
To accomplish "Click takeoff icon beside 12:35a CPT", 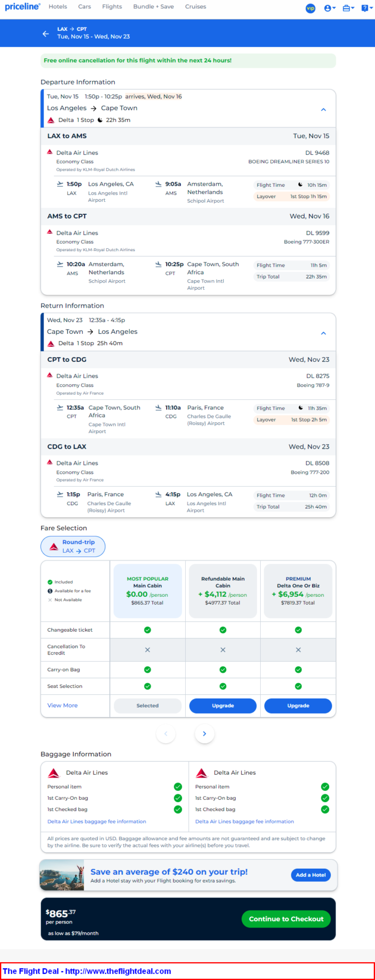I will (x=60, y=407).
